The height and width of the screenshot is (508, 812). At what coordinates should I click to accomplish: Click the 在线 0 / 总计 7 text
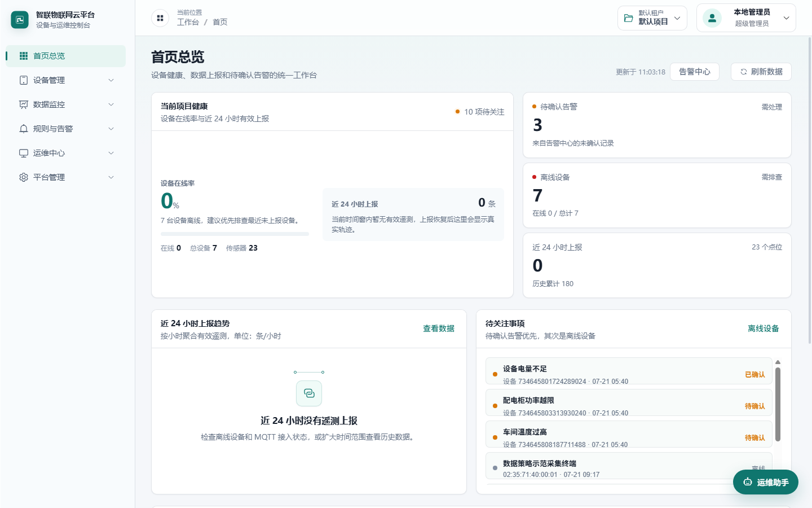click(x=555, y=213)
